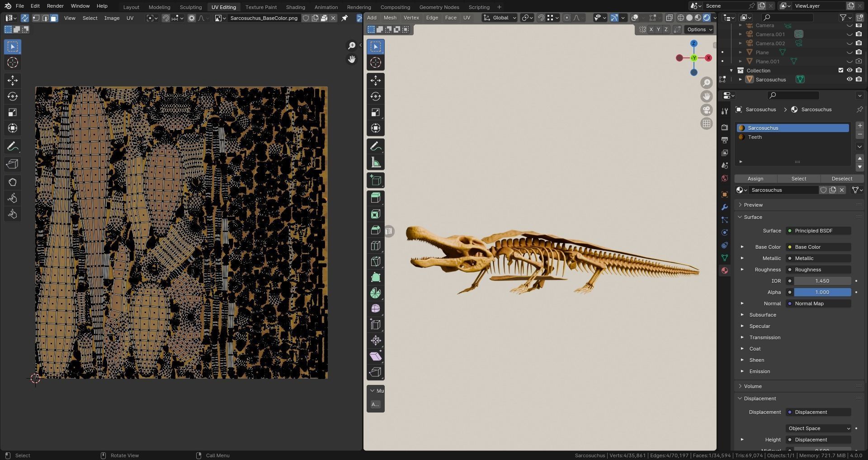The height and width of the screenshot is (460, 868).
Task: Toggle X mirror axis button
Action: [651, 29]
